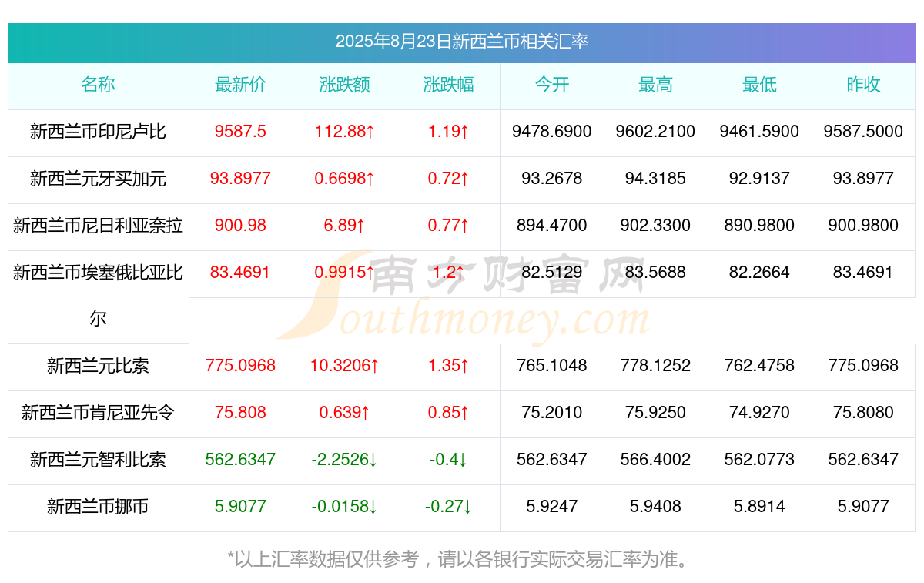The width and height of the screenshot is (924, 583).
Task: Click change amount 10.3206↑
Action: click(x=345, y=366)
